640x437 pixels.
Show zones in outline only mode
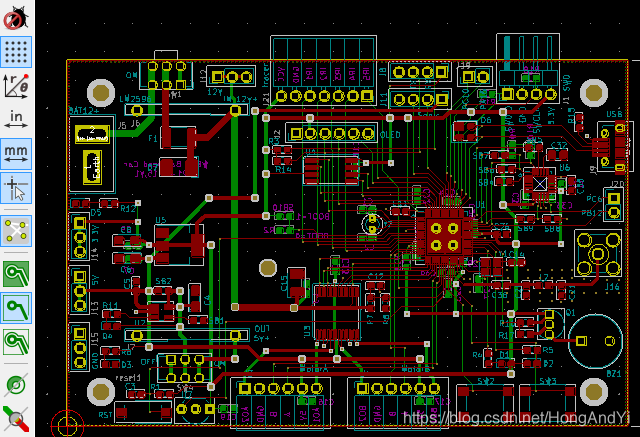point(16,342)
